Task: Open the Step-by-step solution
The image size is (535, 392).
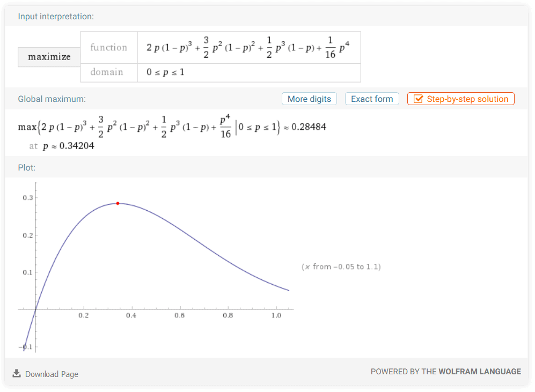Action: [467, 99]
